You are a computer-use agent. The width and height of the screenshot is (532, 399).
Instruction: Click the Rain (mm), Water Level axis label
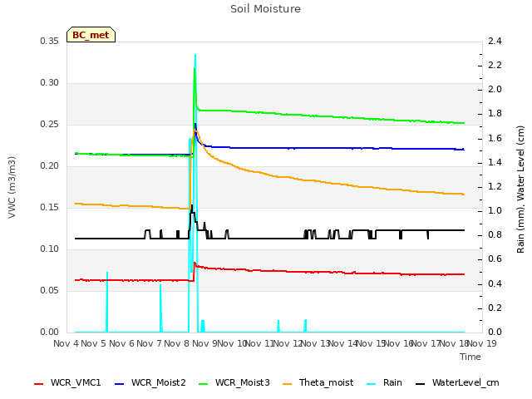[520, 190]
